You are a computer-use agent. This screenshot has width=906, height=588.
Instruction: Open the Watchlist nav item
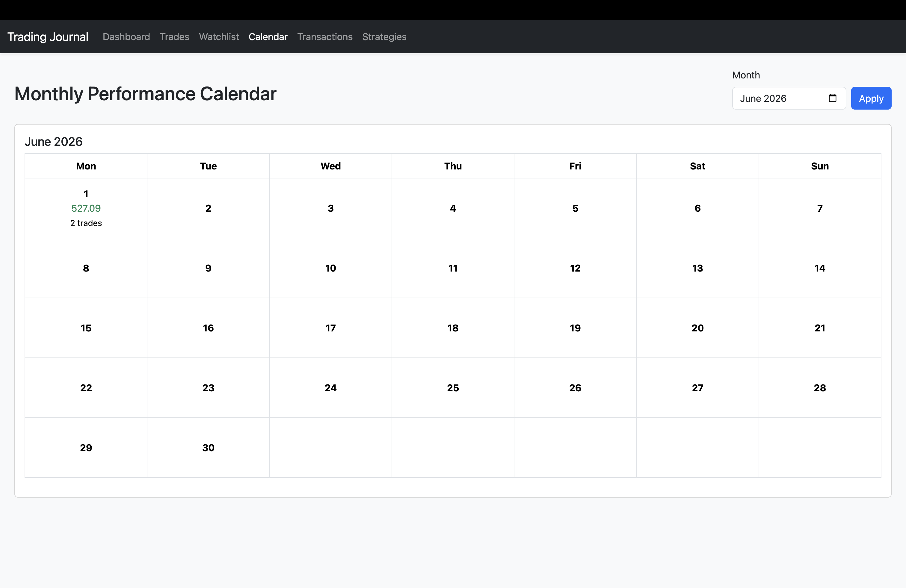point(219,37)
